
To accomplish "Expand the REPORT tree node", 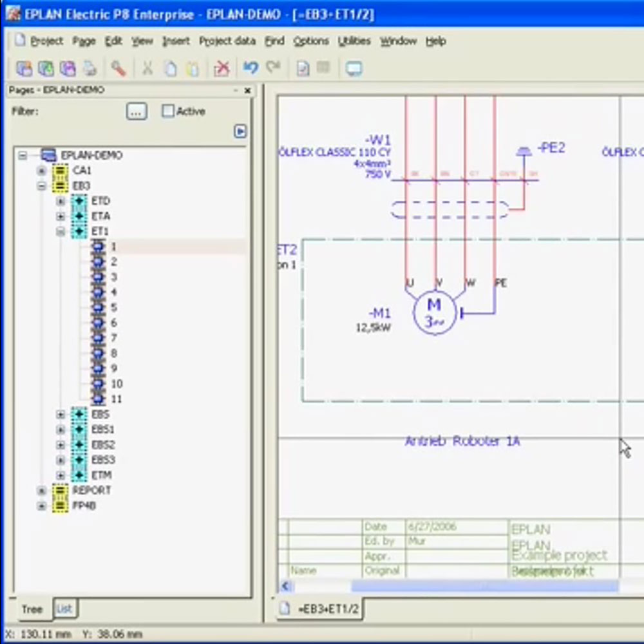I will pos(41,490).
